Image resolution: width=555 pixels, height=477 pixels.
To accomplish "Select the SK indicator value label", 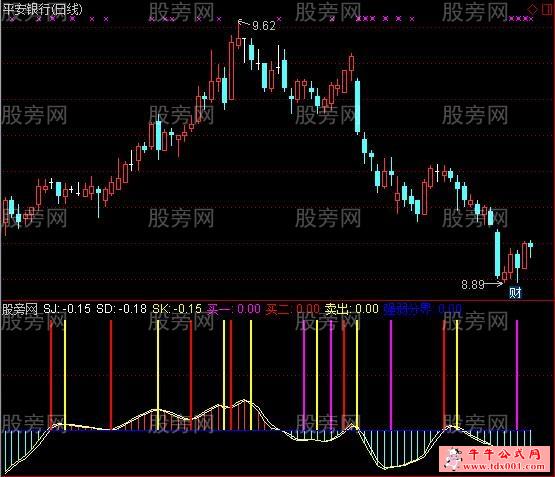I will (177, 309).
